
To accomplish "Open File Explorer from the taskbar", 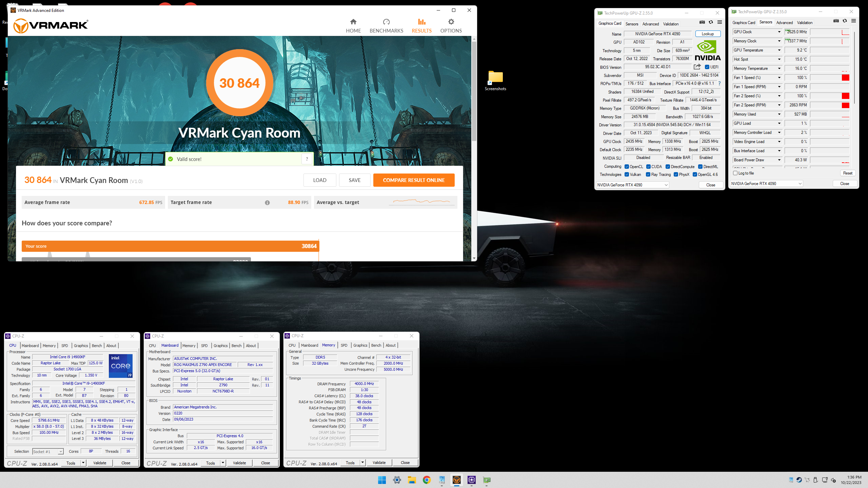I will [x=412, y=480].
